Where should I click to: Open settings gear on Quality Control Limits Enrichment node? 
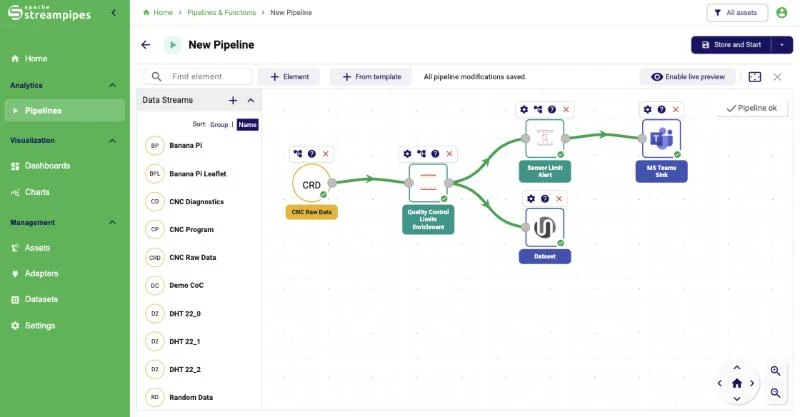tap(407, 154)
